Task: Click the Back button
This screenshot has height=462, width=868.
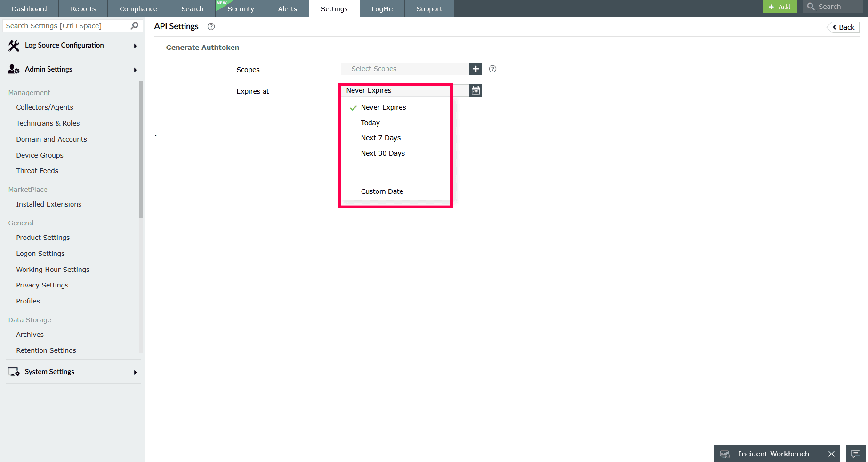Action: 842,27
